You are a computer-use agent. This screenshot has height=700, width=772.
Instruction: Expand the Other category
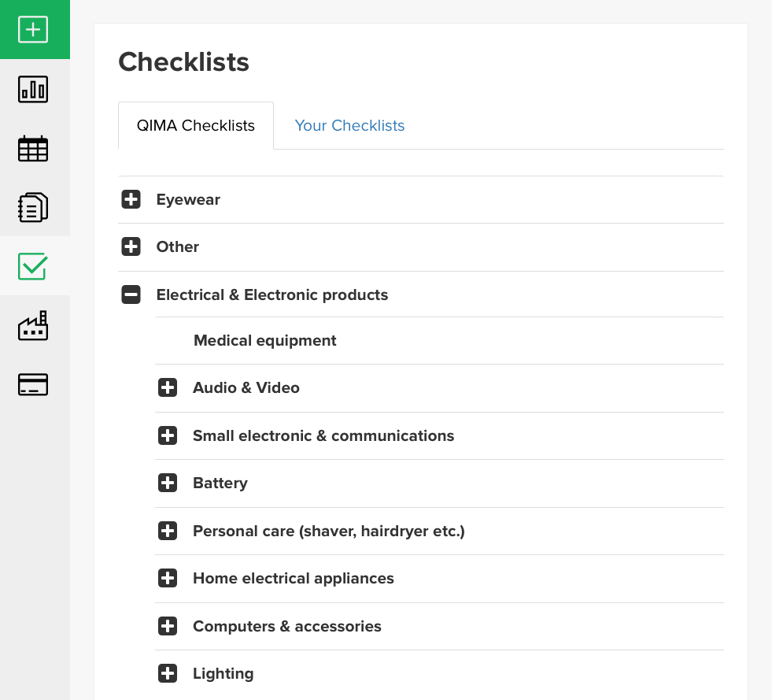(x=131, y=246)
